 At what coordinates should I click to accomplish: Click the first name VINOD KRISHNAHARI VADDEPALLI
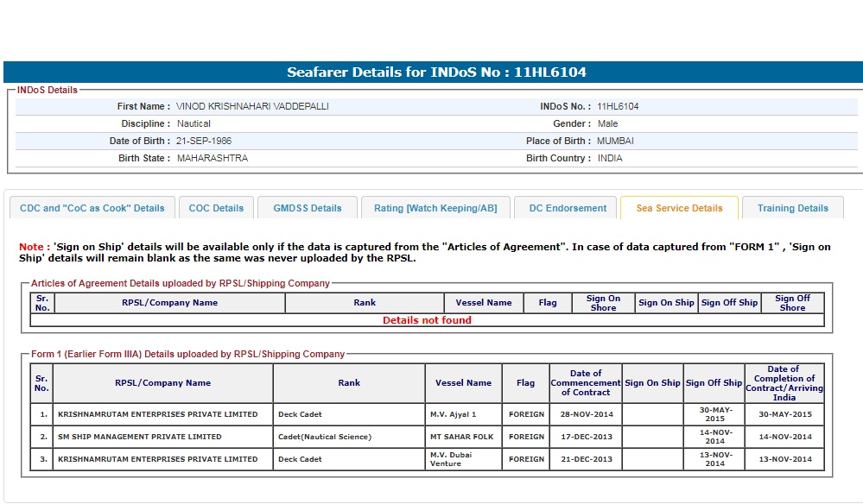click(252, 107)
